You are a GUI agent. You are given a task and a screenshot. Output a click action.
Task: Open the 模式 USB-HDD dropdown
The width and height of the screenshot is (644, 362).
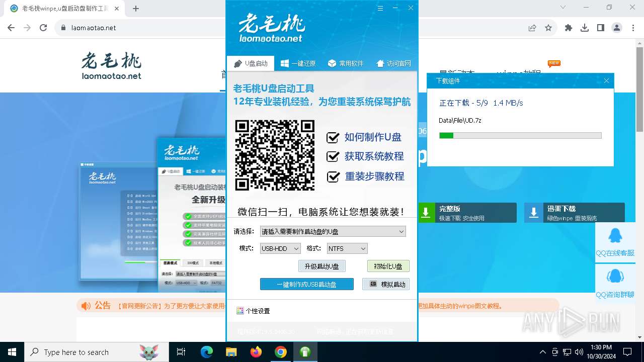coord(280,248)
